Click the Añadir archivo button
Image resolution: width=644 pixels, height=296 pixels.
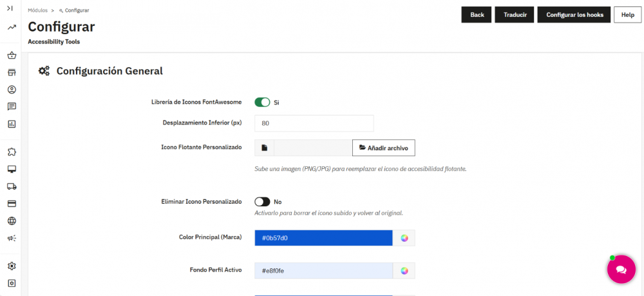(x=384, y=148)
